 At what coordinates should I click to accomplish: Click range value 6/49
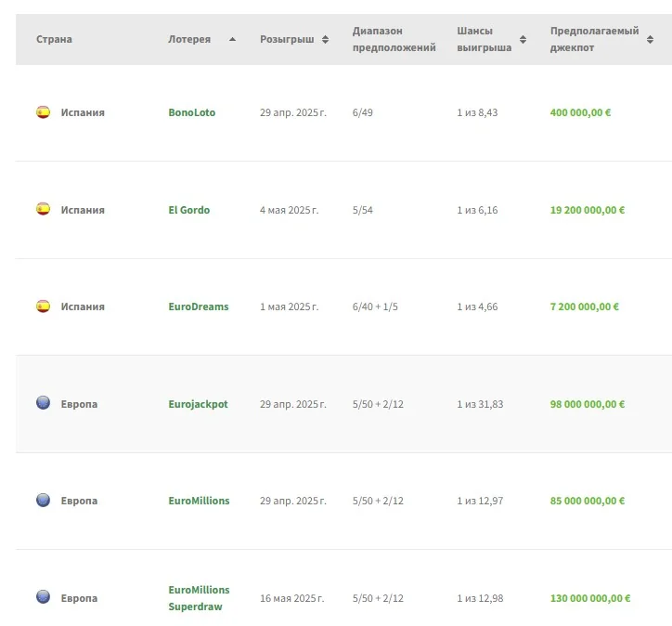point(363,112)
